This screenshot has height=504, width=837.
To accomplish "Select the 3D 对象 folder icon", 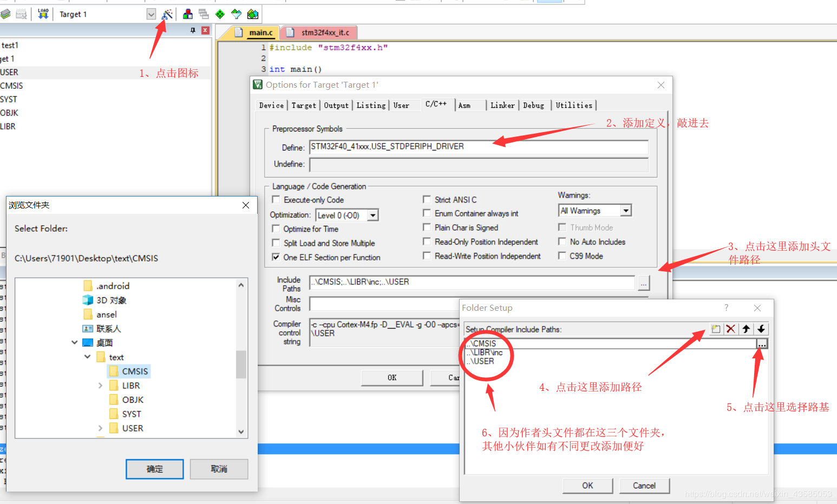I will (x=88, y=300).
